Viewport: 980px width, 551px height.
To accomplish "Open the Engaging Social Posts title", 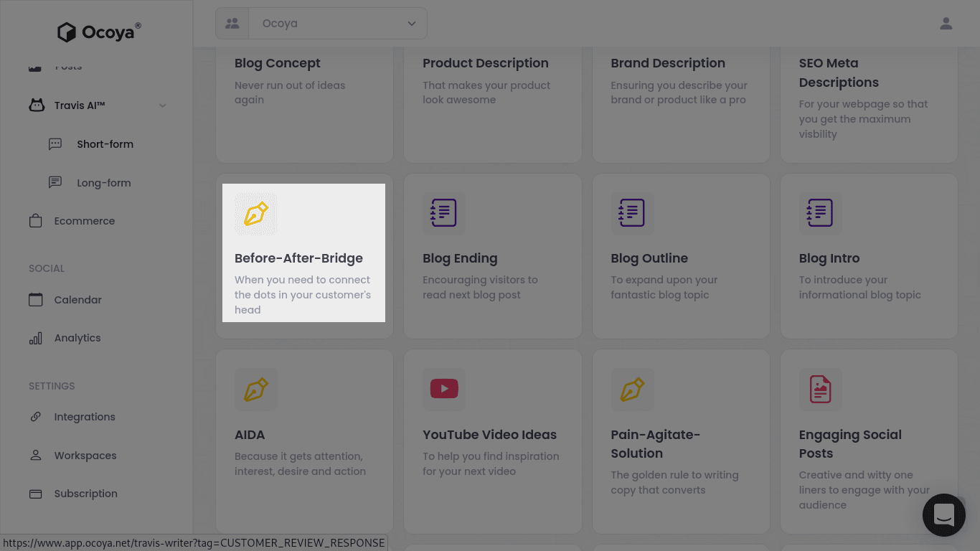I will point(850,444).
